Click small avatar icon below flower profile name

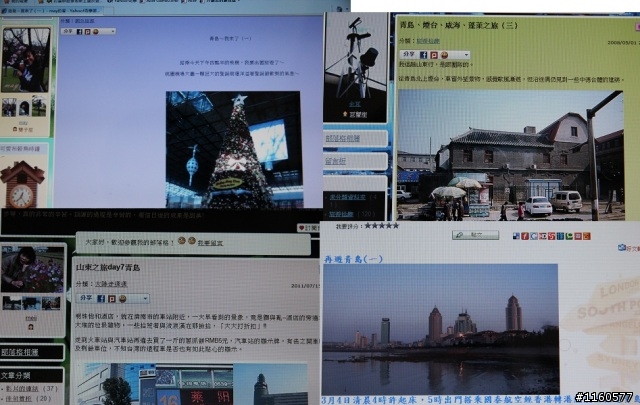pos(31,327)
